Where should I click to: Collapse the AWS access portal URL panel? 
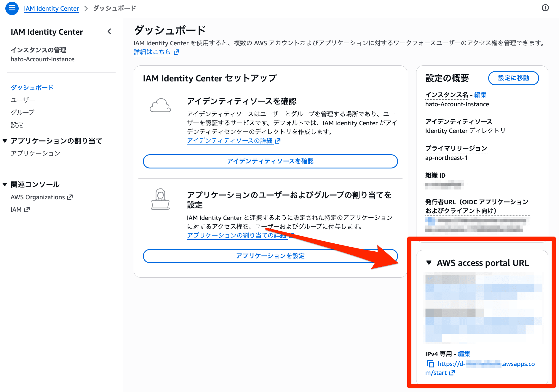pyautogui.click(x=429, y=263)
